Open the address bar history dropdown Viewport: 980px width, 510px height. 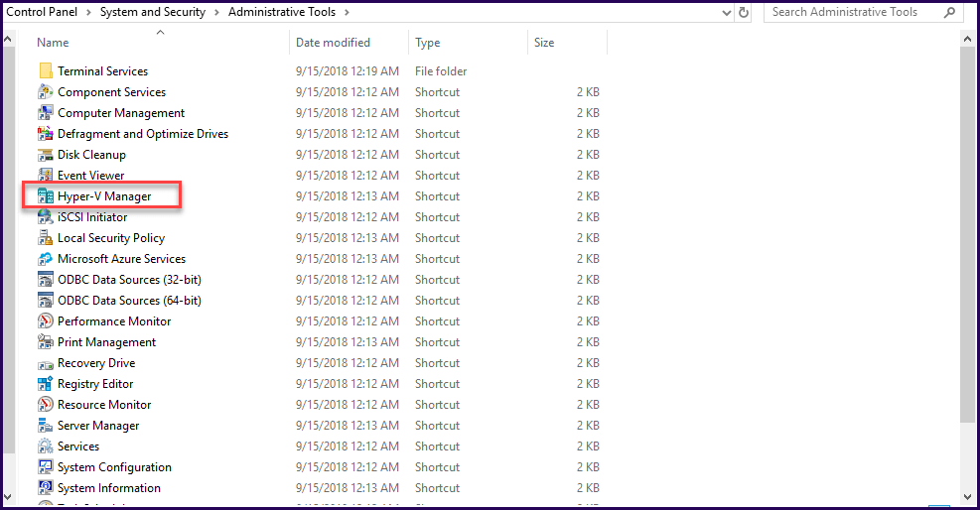[x=726, y=13]
